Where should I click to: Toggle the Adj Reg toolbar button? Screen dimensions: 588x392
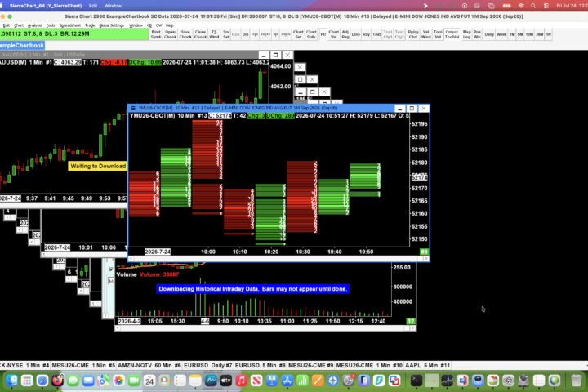coord(345,34)
